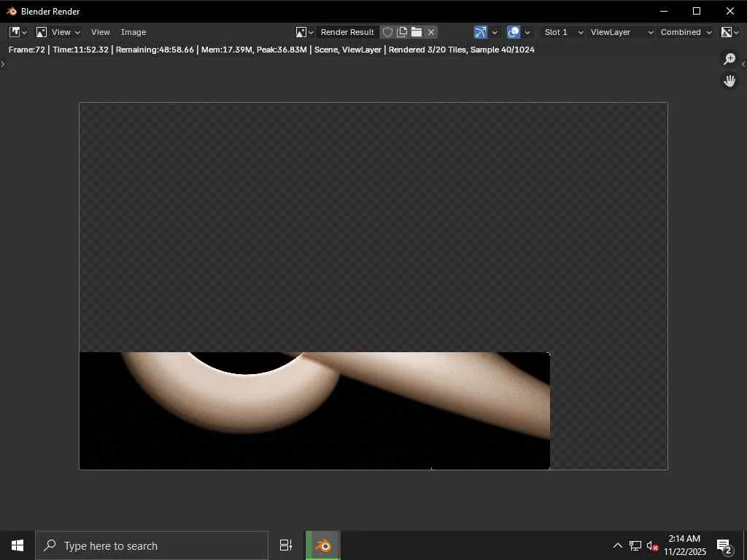Open image using the folder icon
This screenshot has height=560, width=747.
417,32
